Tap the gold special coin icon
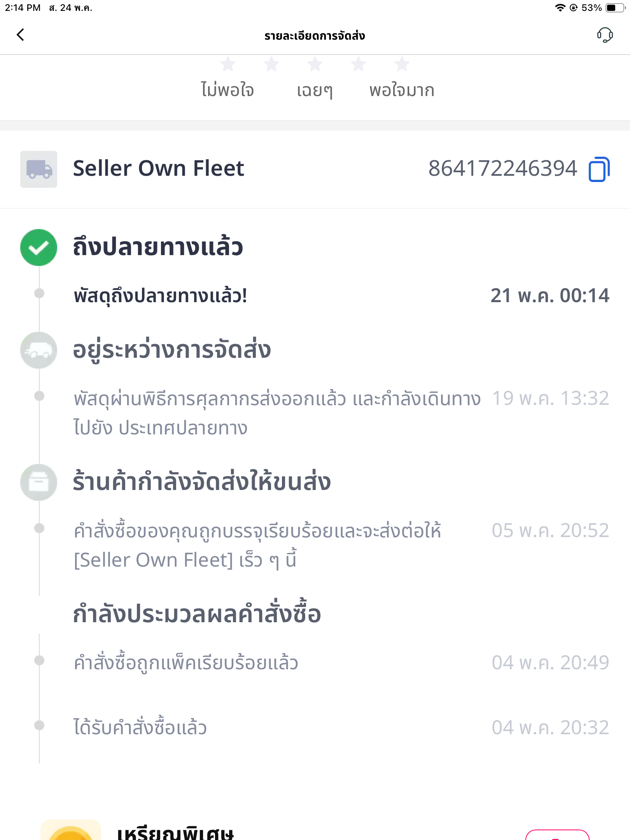The height and width of the screenshot is (840, 630). click(x=71, y=830)
